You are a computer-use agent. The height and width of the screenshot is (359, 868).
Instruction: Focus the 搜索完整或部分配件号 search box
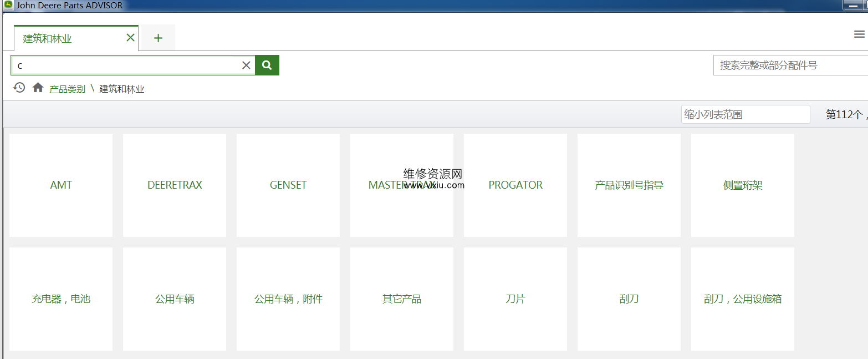(x=790, y=65)
